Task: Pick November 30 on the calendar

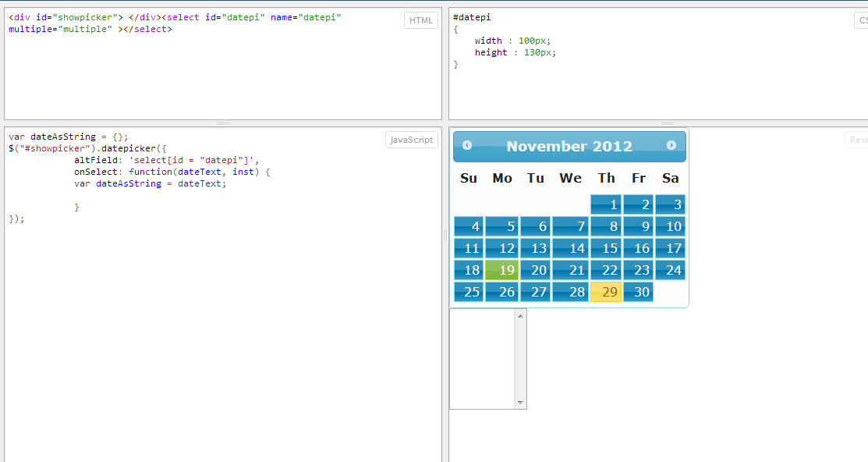Action: [638, 292]
